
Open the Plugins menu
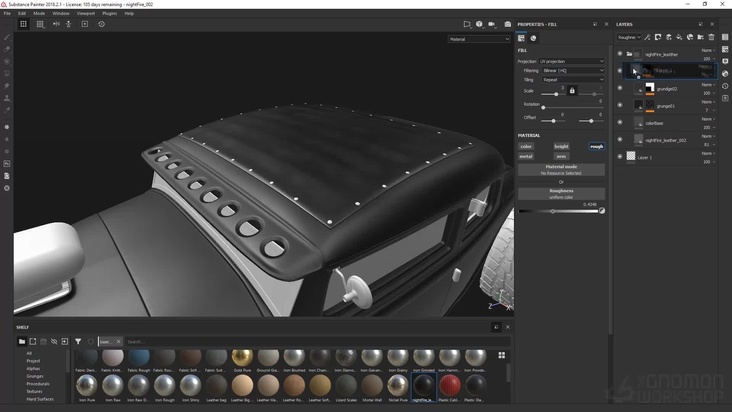[x=110, y=13]
